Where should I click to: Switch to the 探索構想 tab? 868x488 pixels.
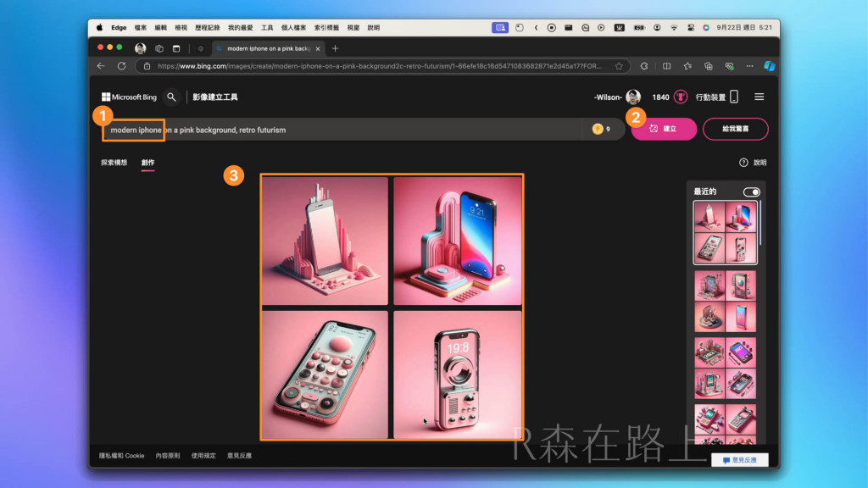coord(114,163)
